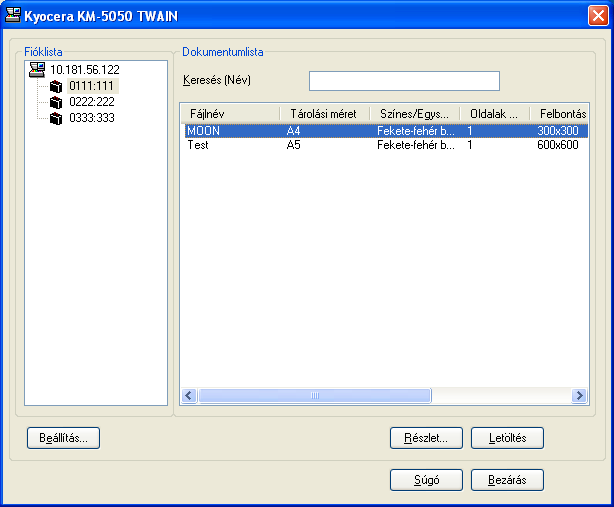Viewport: 614px width, 507px height.
Task: Click the Kyocera title bar application icon
Action: coord(13,15)
